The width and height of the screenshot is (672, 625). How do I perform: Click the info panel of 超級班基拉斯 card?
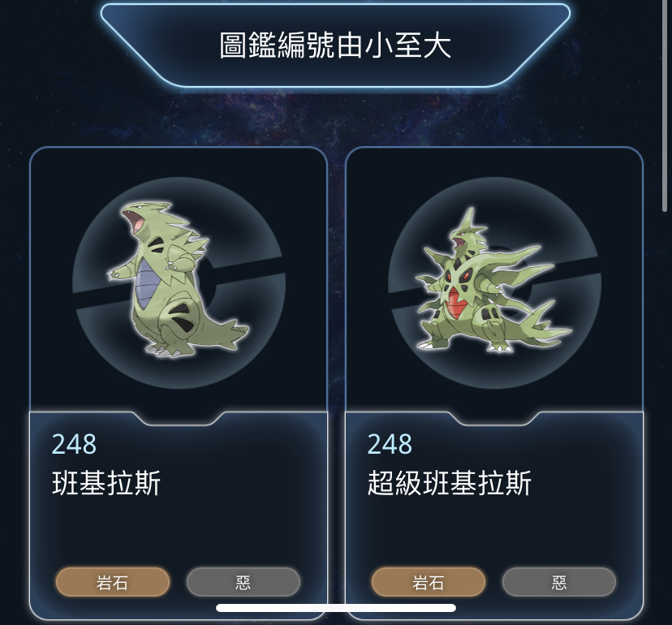[x=494, y=516]
